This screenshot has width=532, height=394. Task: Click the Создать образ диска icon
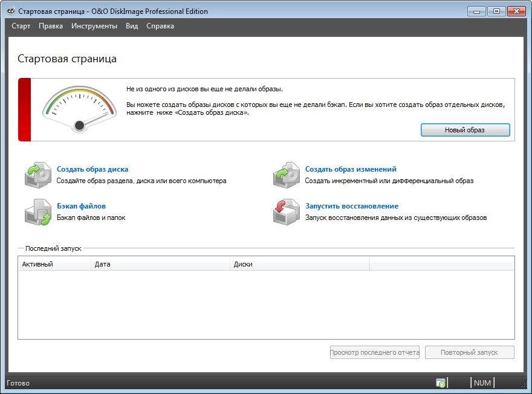pyautogui.click(x=38, y=175)
